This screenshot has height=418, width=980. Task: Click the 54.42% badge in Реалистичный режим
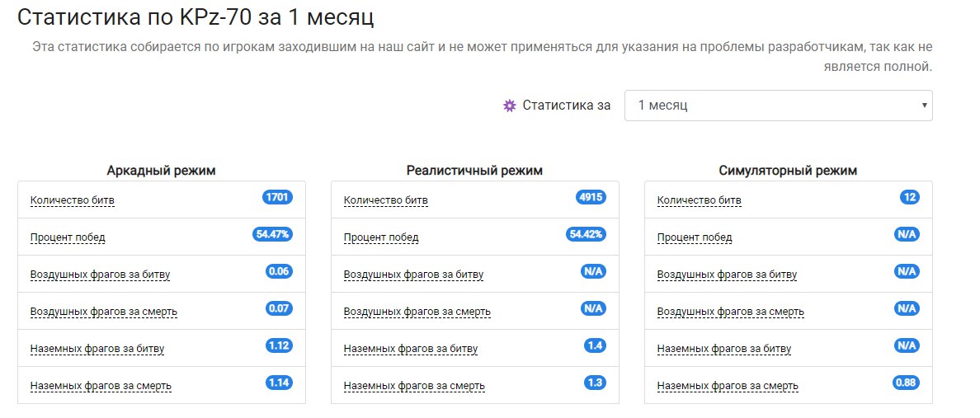pos(587,234)
